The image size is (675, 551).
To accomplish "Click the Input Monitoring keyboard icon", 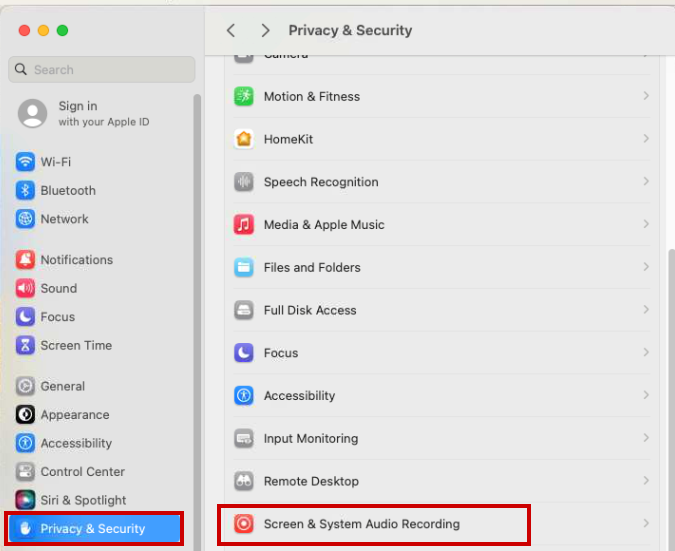I will click(x=244, y=438).
